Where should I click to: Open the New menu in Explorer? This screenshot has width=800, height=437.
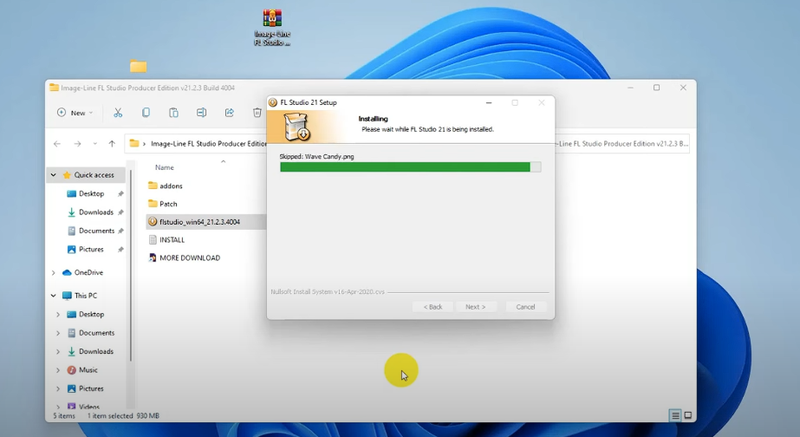tap(75, 113)
